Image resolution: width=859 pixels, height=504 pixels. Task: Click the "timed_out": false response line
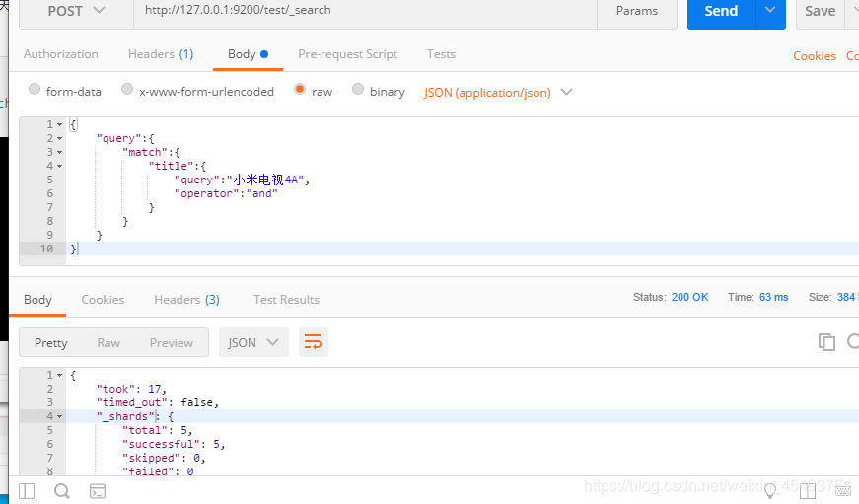[158, 402]
